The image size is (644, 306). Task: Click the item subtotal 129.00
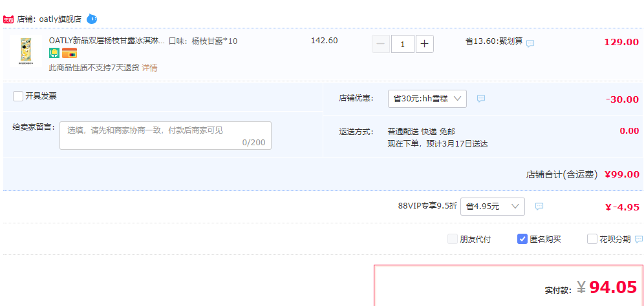point(621,42)
